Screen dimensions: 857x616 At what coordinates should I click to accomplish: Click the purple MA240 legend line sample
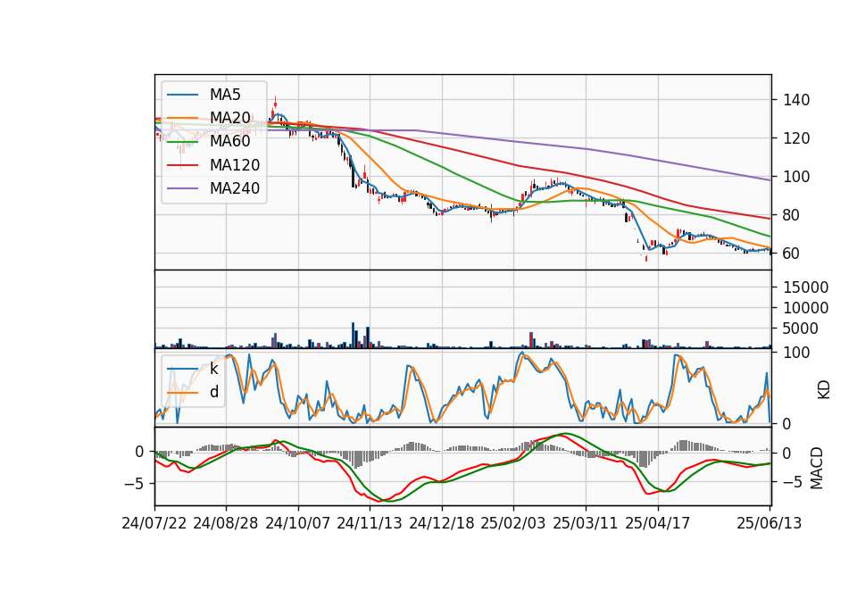click(x=183, y=189)
